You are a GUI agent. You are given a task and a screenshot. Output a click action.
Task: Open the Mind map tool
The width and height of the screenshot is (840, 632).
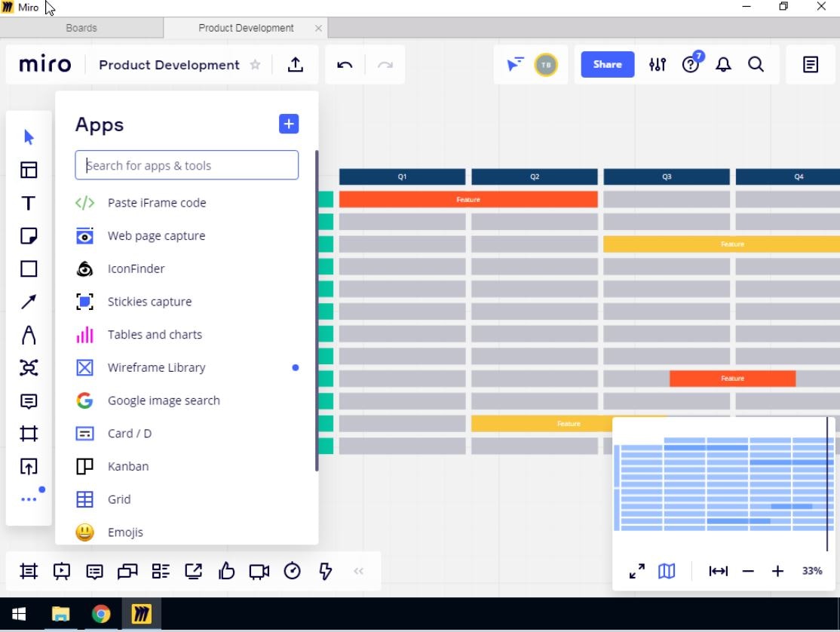click(29, 368)
